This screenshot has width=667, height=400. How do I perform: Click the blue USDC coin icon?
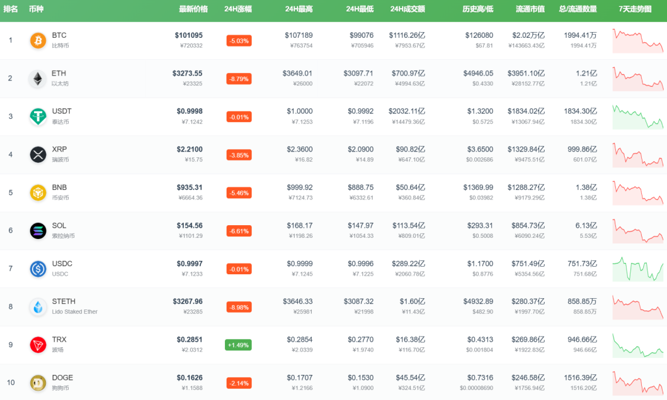pos(38,268)
